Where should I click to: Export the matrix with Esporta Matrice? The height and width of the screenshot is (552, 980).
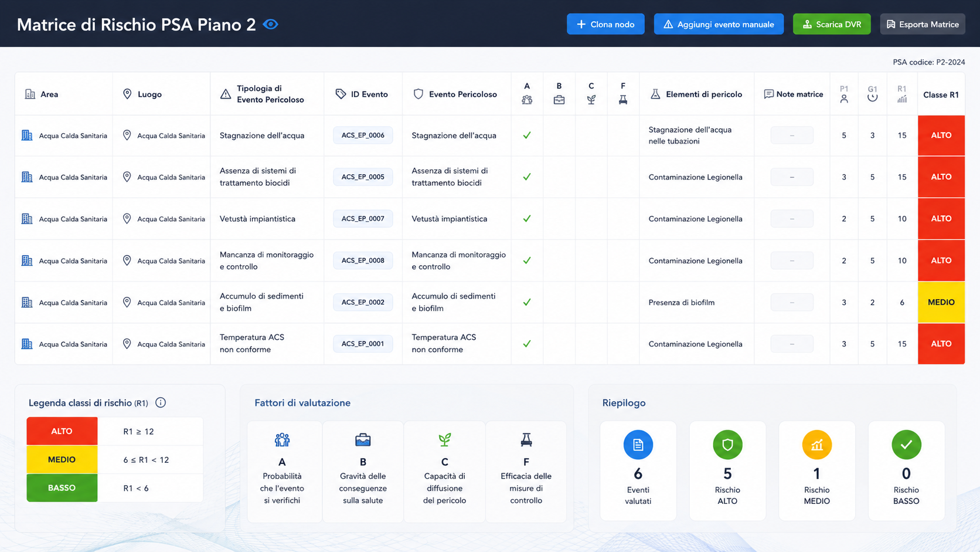pos(923,24)
